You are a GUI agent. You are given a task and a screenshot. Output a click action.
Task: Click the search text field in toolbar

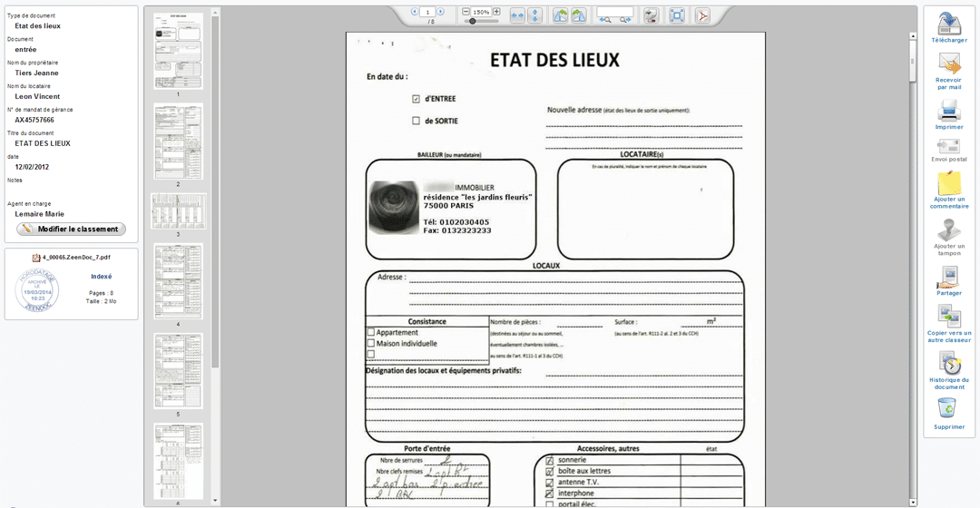[x=614, y=12]
